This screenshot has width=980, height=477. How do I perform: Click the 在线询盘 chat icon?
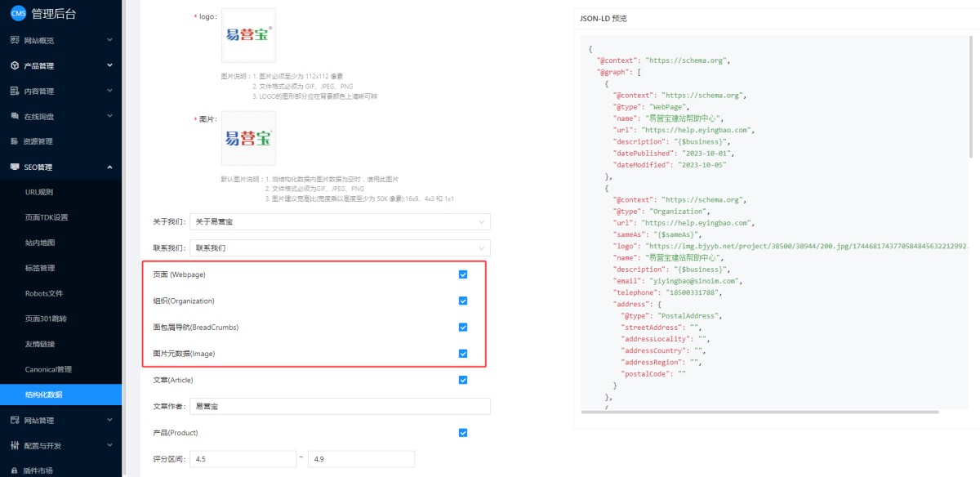tap(15, 116)
